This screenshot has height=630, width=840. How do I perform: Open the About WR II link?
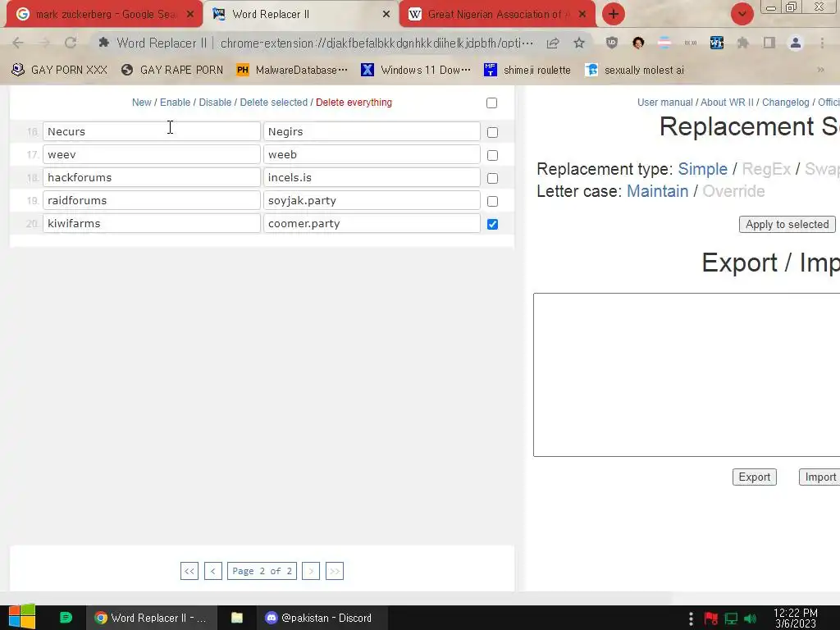click(727, 103)
